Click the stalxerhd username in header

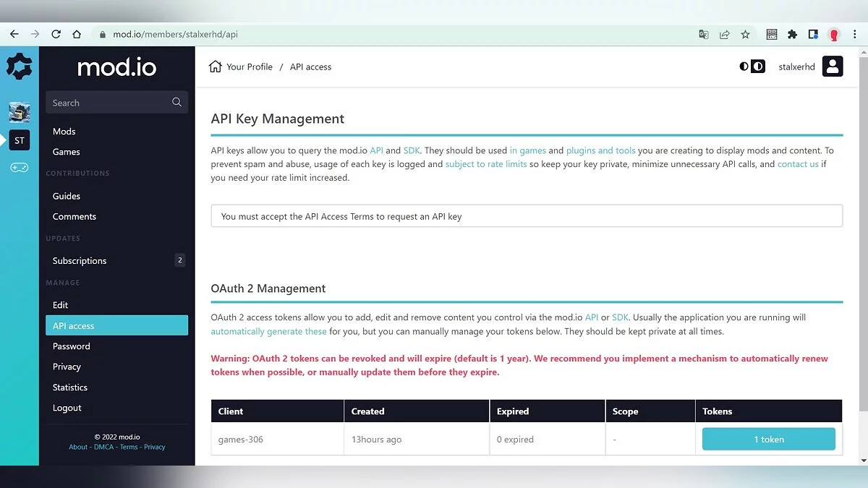click(x=796, y=67)
